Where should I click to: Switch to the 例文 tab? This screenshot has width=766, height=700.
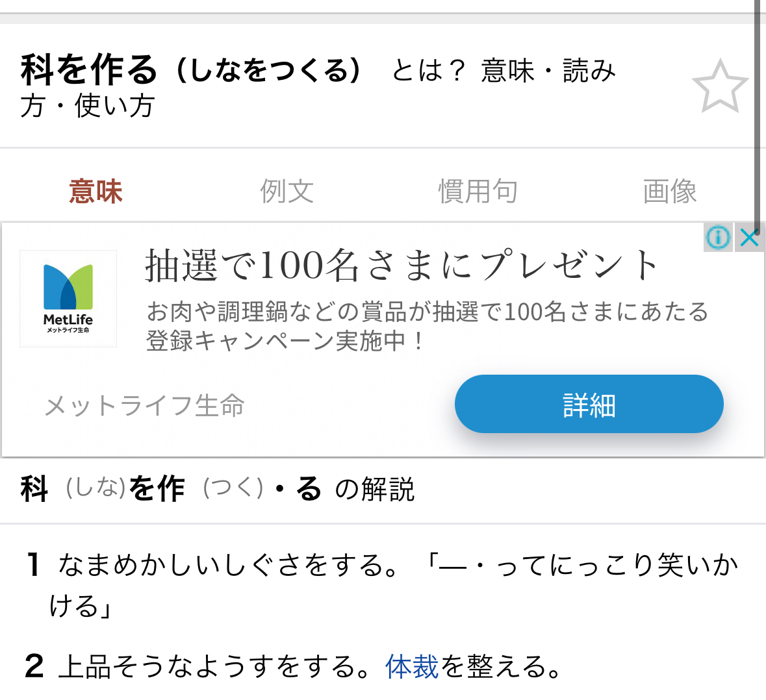click(287, 192)
